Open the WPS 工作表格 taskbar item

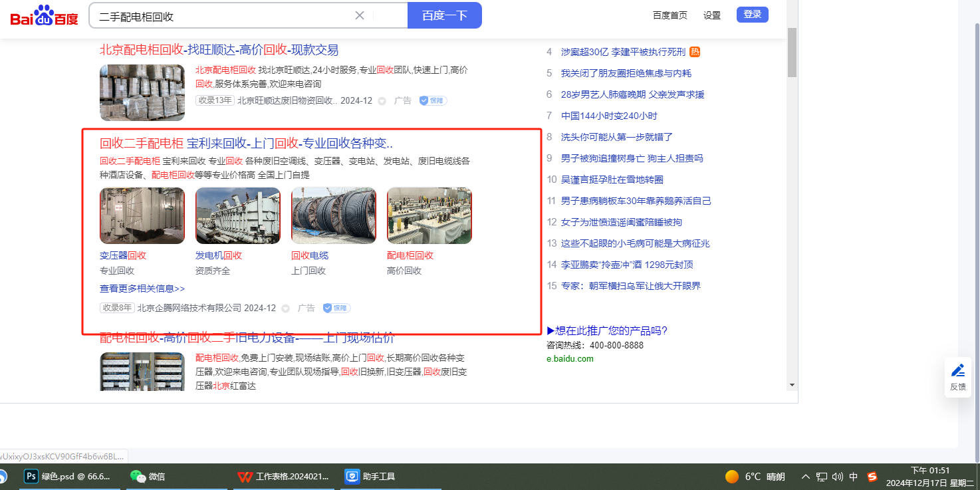[x=283, y=476]
